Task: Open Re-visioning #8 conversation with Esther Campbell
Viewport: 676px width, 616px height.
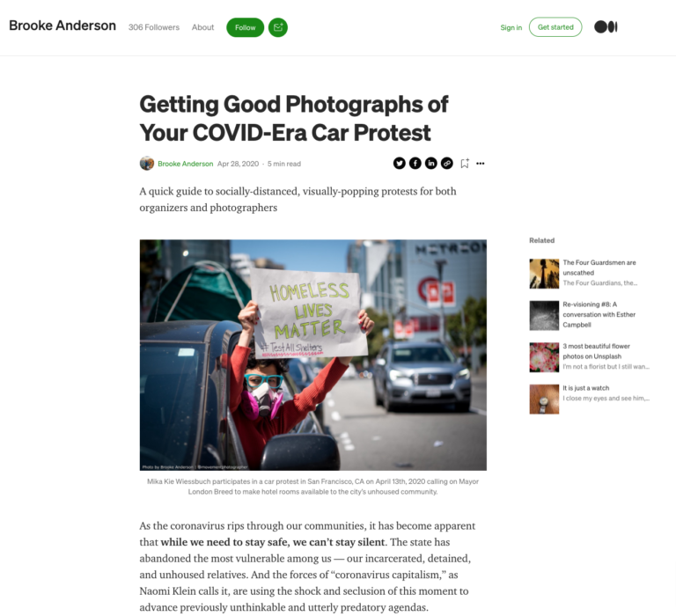Action: tap(599, 315)
